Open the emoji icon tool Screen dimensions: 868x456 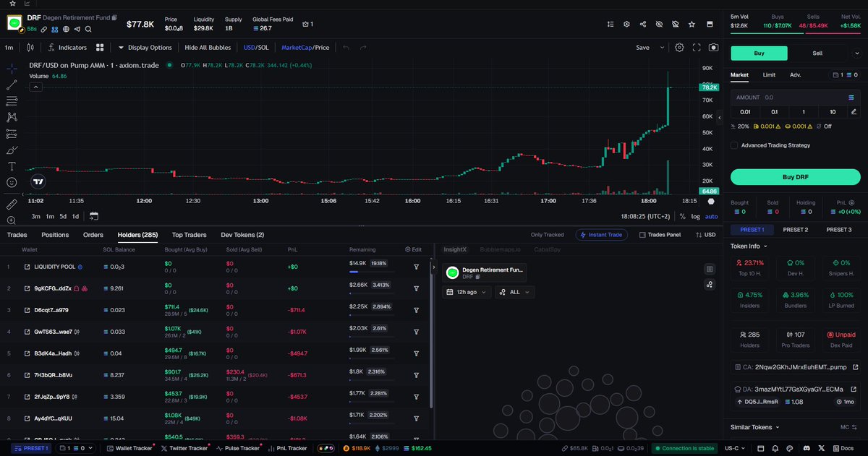(x=12, y=183)
